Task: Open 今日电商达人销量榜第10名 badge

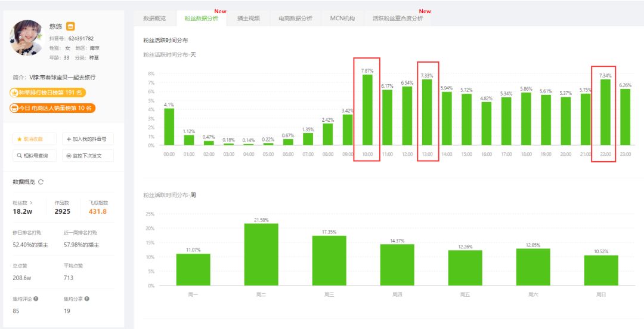Action: pos(52,108)
